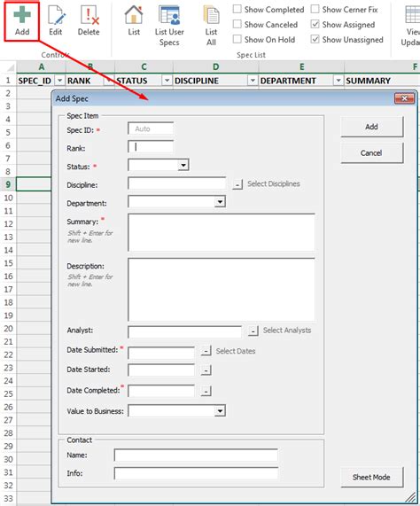
Task: Open SPEC_ID column filter dropdown
Action: click(x=59, y=80)
